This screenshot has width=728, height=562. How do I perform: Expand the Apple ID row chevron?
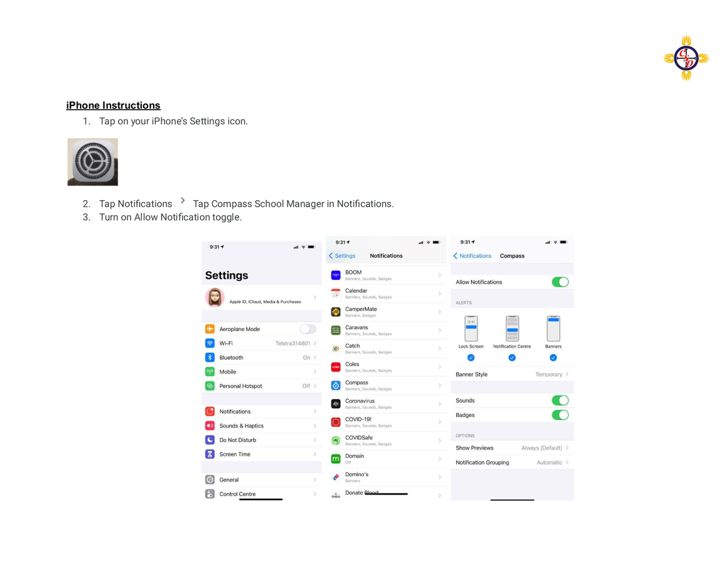(x=315, y=297)
